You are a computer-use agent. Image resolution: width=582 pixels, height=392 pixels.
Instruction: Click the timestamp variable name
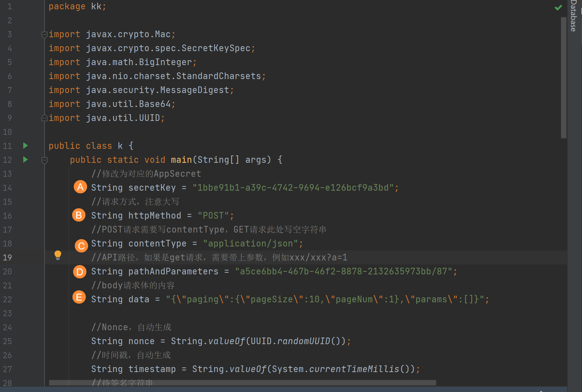click(x=152, y=369)
